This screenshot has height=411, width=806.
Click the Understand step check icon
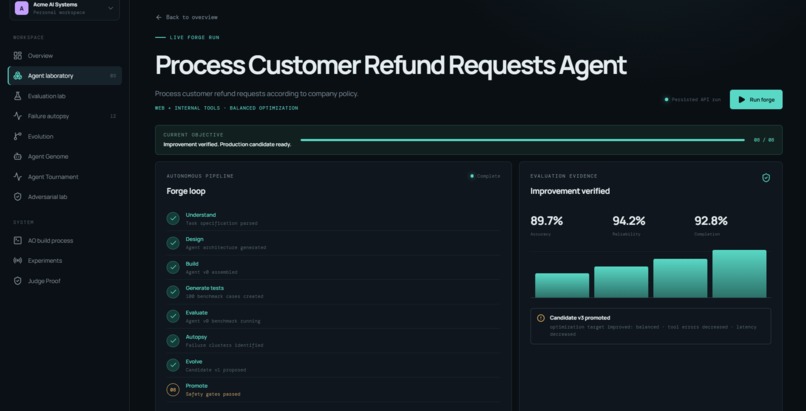click(x=173, y=218)
